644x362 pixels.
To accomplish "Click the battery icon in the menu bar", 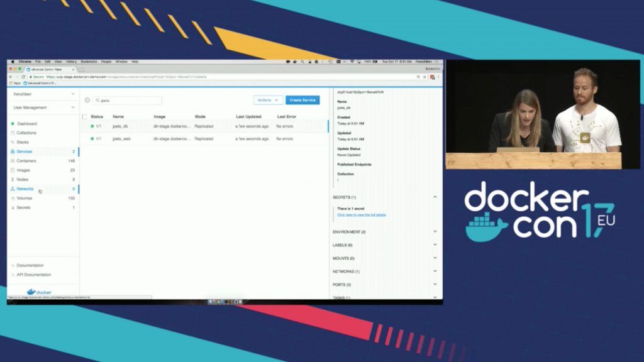I will click(x=375, y=62).
